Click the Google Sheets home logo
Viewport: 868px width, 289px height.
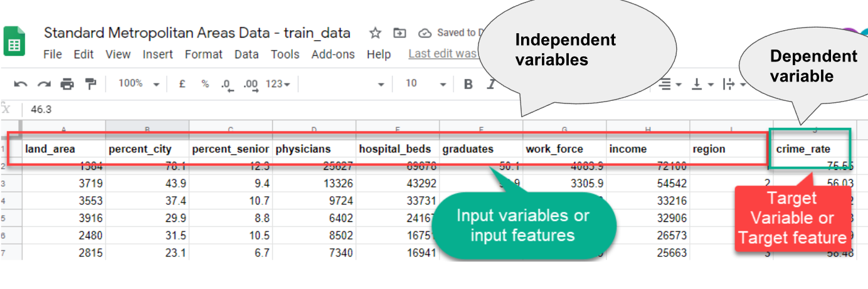coord(14,42)
